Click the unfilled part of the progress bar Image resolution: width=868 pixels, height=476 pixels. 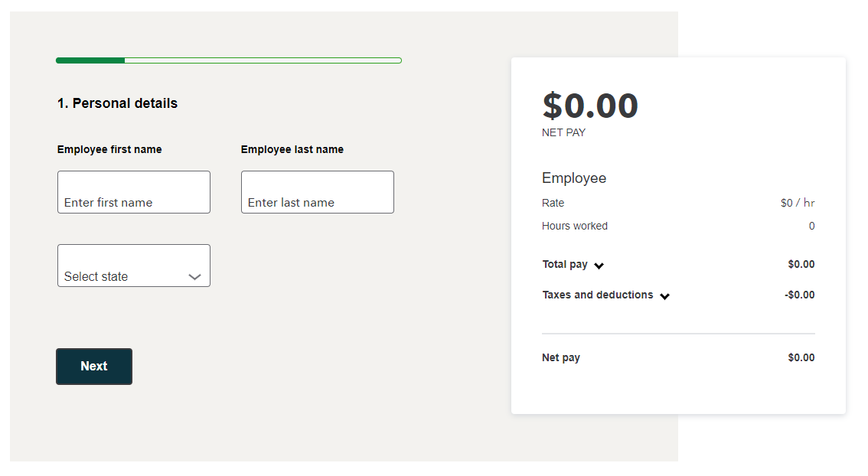[x=263, y=60]
